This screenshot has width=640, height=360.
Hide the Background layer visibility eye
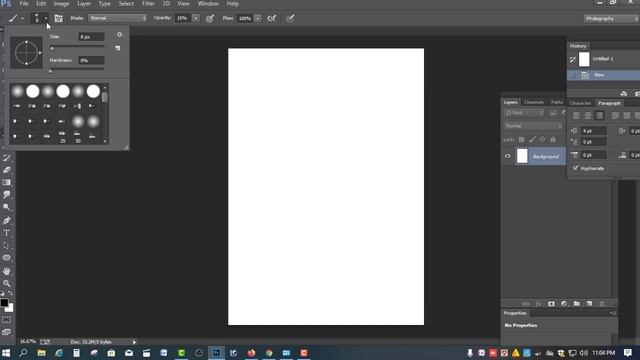click(x=508, y=156)
